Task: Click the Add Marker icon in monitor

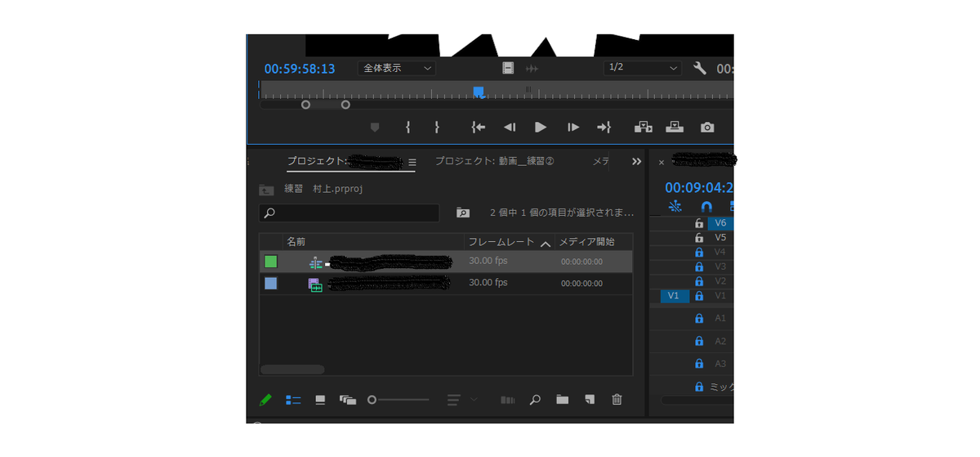Action: (375, 127)
